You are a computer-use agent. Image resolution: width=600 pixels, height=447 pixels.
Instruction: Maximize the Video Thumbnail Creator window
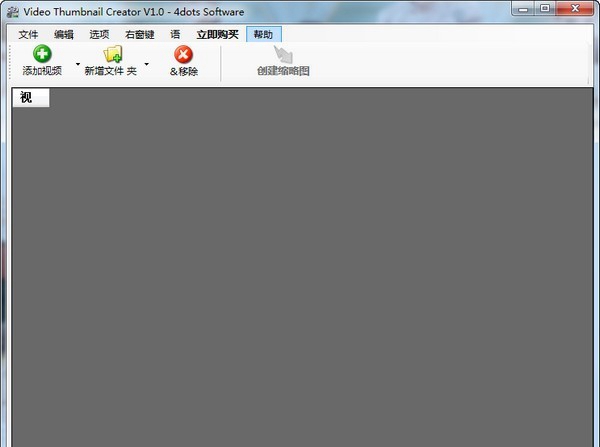click(x=545, y=8)
